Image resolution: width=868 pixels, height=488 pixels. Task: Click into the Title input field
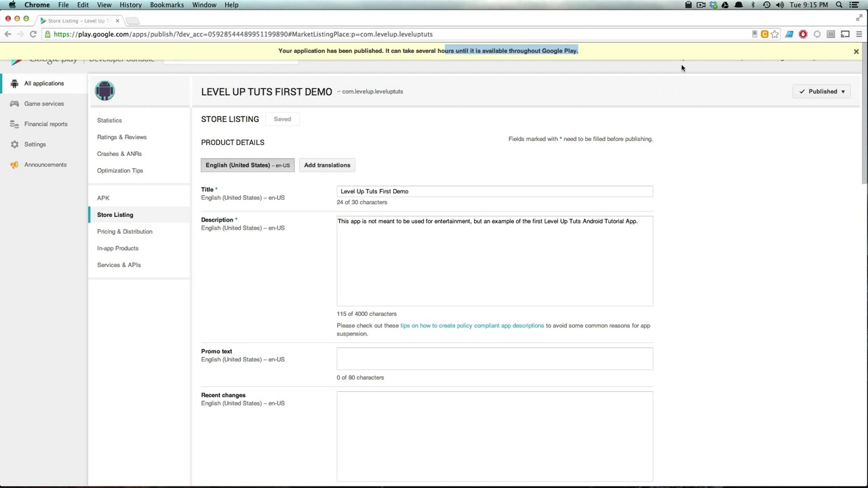(494, 191)
